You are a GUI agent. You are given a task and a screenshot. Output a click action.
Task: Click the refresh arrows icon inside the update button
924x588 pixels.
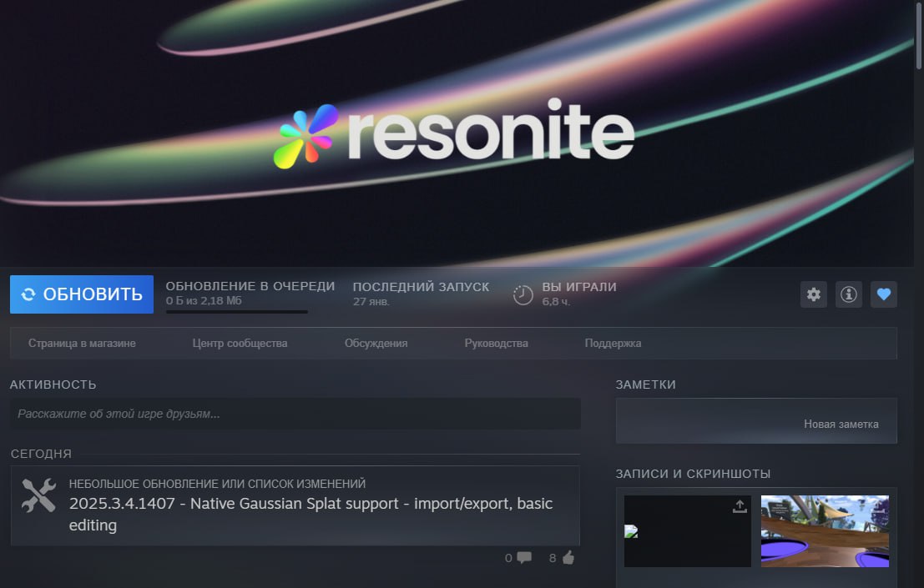click(x=28, y=294)
